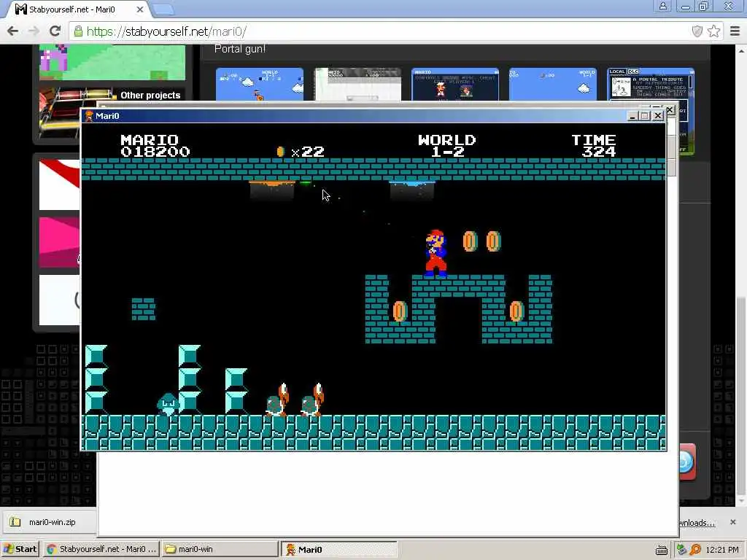The height and width of the screenshot is (560, 747).
Task: Click the orange portal on the ceiling
Action: [272, 183]
